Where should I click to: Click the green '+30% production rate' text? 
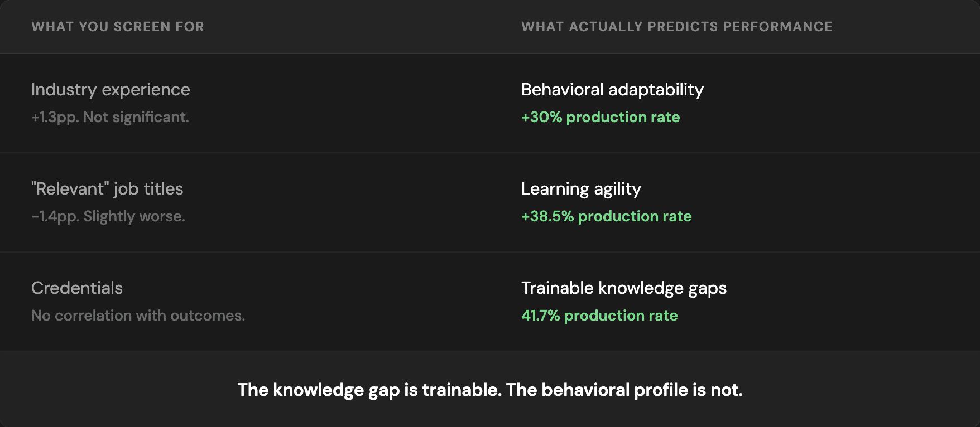tap(601, 117)
